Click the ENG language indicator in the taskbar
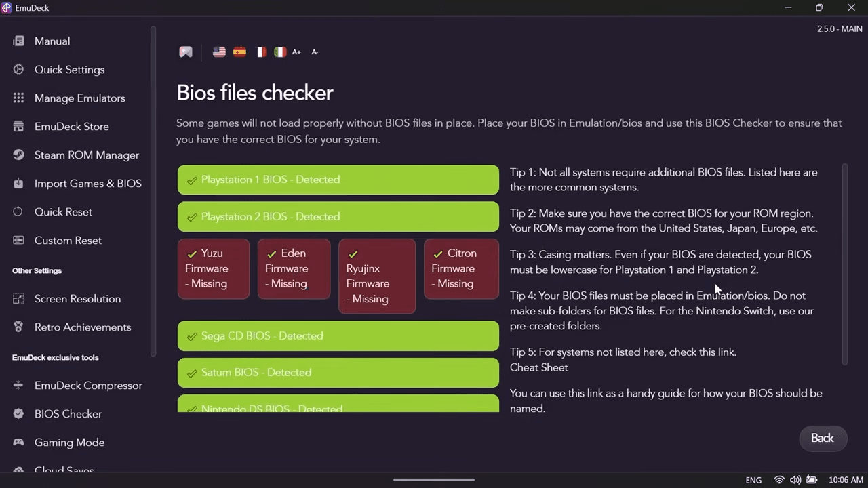Screen dimensions: 868x488 (753, 479)
